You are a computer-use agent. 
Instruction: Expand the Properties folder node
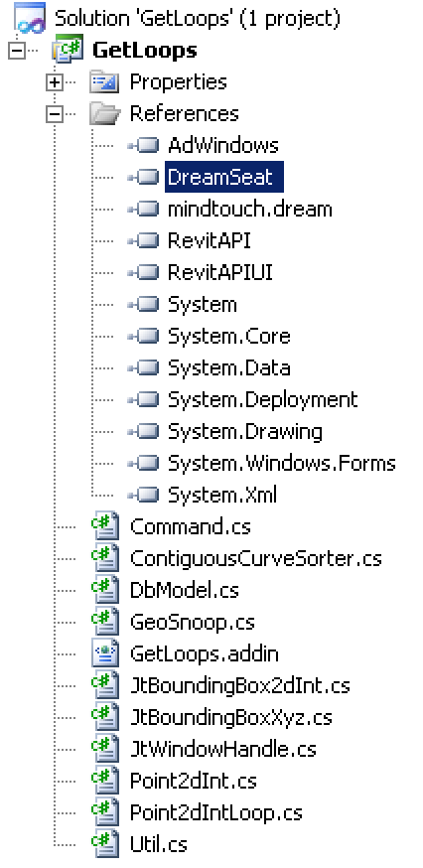pyautogui.click(x=55, y=83)
